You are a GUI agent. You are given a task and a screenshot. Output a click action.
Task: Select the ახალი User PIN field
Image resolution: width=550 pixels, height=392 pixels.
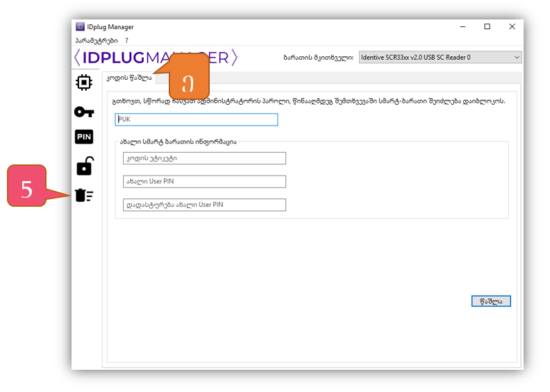[x=204, y=182]
